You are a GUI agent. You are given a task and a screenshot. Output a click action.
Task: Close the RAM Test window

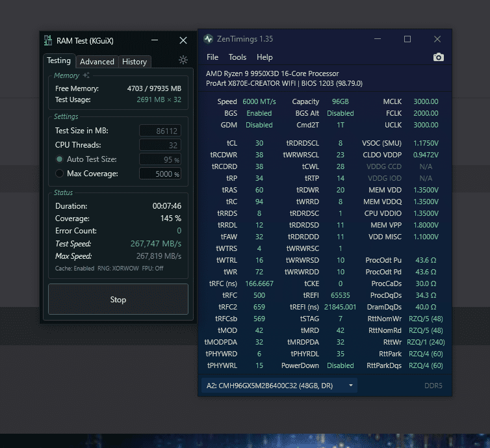pyautogui.click(x=183, y=40)
